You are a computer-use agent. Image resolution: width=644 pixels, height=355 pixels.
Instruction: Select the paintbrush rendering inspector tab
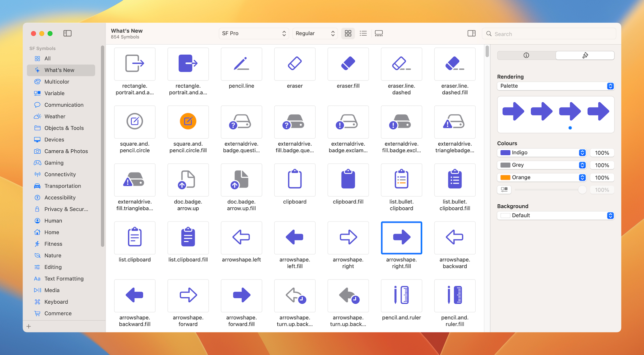tap(585, 55)
